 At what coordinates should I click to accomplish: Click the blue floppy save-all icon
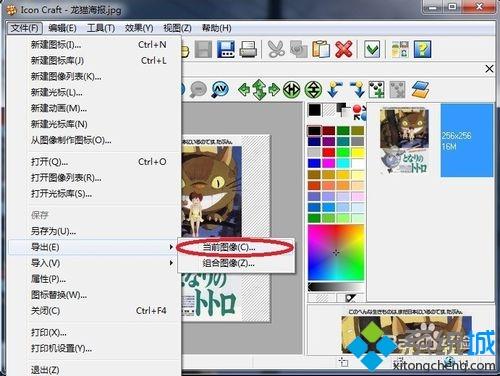(x=226, y=49)
